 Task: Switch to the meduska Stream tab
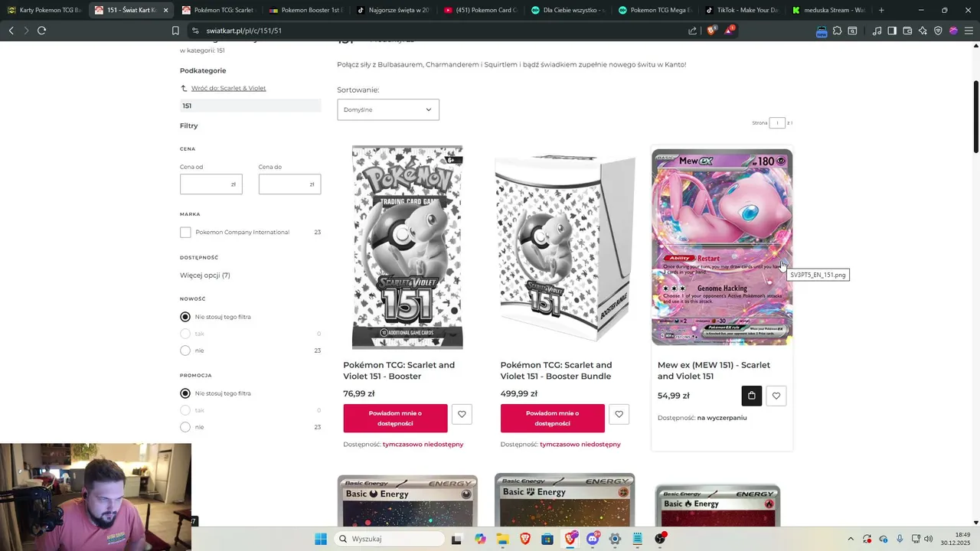[828, 10]
